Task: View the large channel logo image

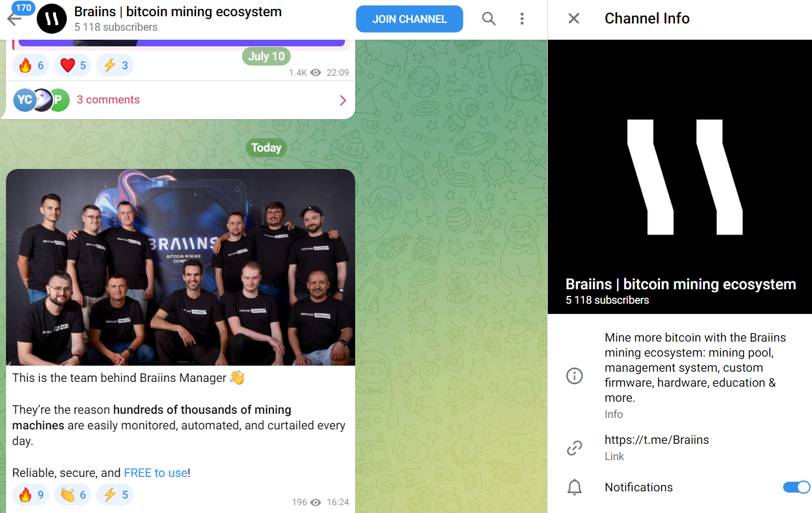Action: tap(680, 177)
